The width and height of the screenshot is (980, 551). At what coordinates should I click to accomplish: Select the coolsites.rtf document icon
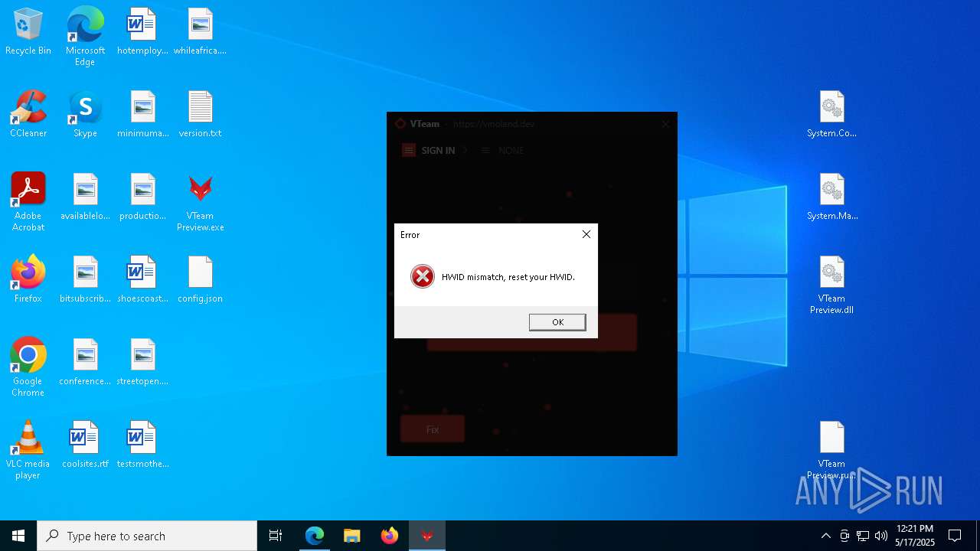click(85, 445)
